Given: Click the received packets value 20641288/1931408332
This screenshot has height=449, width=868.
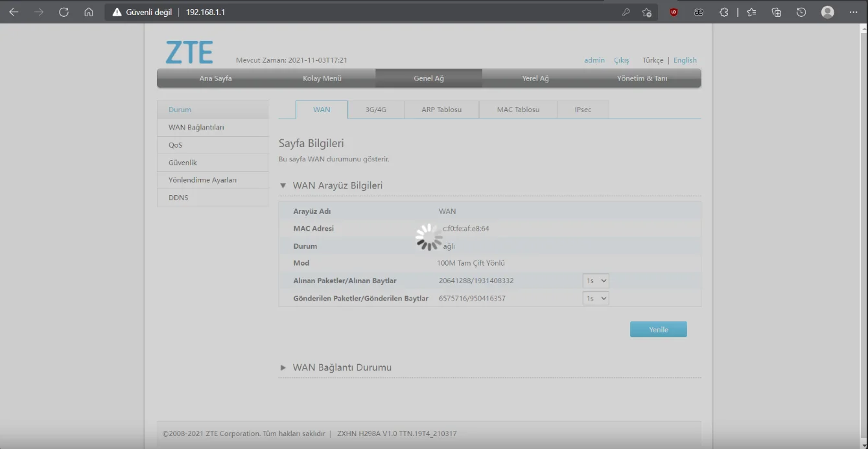Looking at the screenshot, I should coord(476,281).
